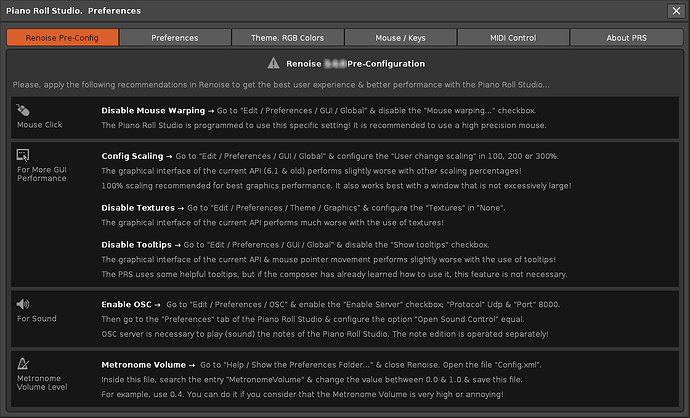Click the Mouse Click label
Screen dimensions: 690x418
coord(40,125)
